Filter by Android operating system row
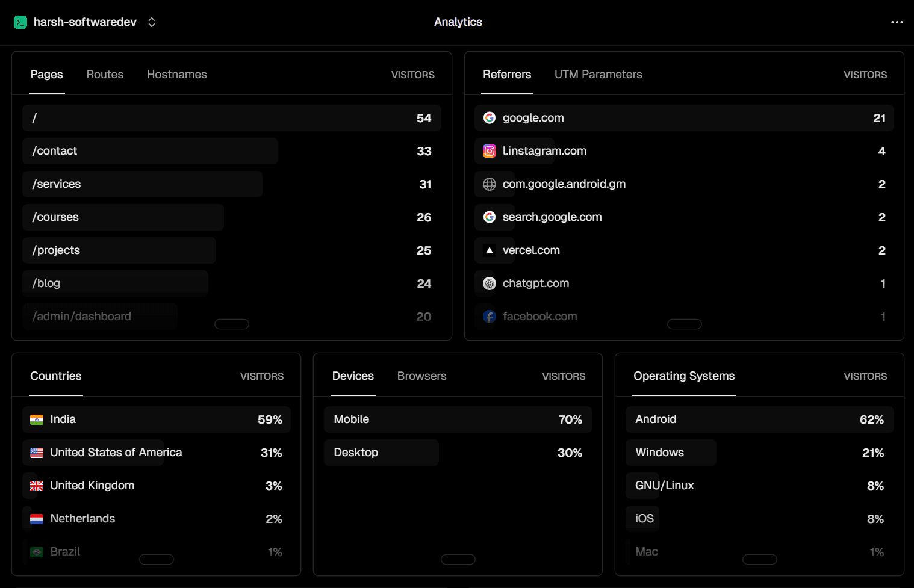Screen dimensions: 914x588 pyautogui.click(x=760, y=419)
